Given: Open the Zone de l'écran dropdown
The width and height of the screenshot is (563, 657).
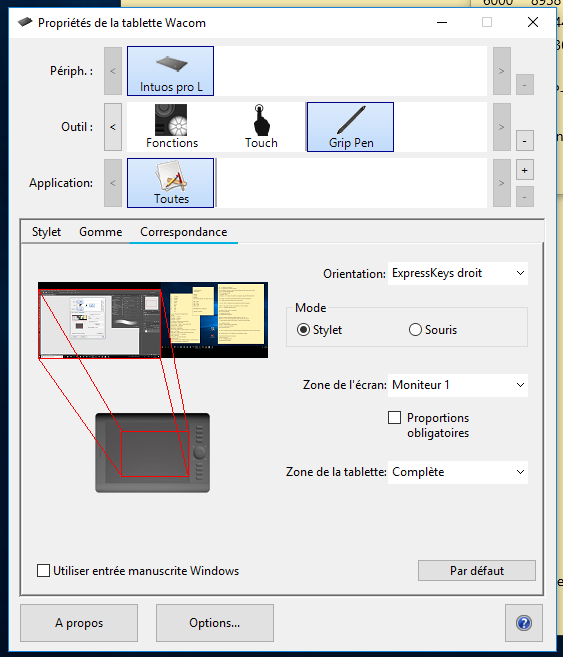Looking at the screenshot, I should pyautogui.click(x=457, y=385).
